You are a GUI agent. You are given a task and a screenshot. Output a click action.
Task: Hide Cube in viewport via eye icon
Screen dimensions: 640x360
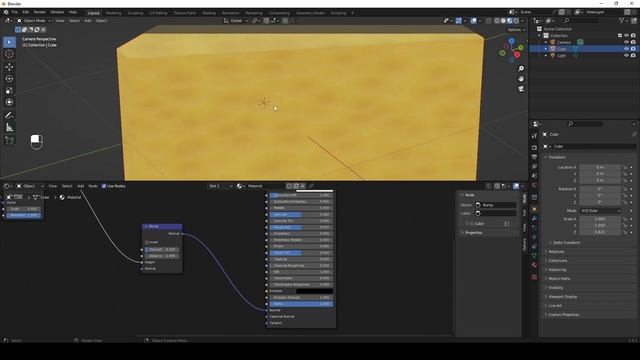626,49
